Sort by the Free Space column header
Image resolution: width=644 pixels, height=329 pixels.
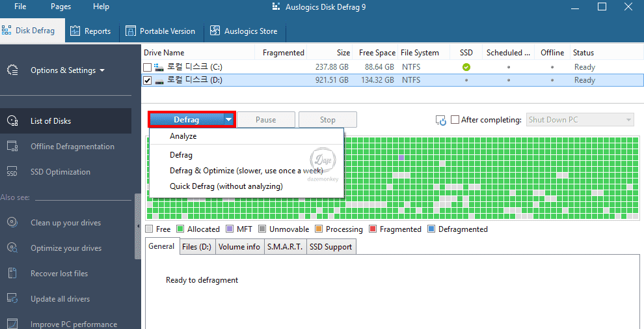[x=375, y=53]
